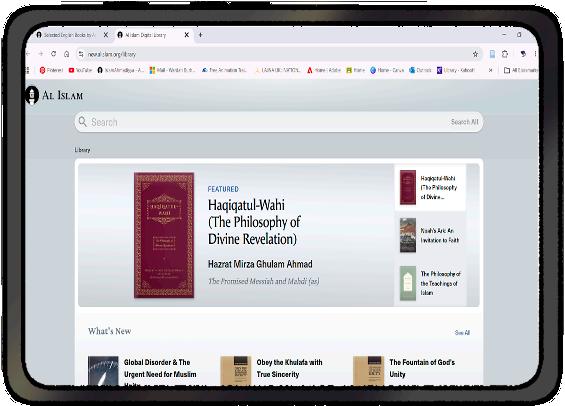Select Noah's Ark featured thumbnail
The width and height of the screenshot is (565, 406).
tap(430, 235)
